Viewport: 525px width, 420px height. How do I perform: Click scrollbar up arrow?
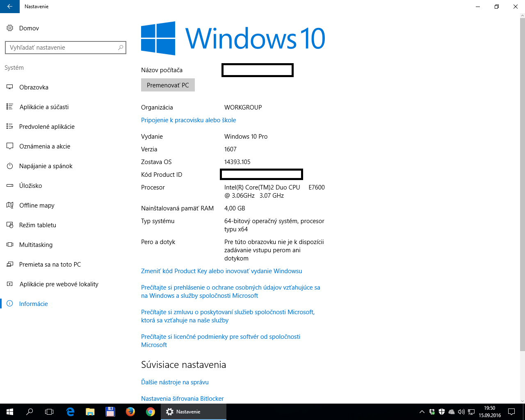pos(522,16)
